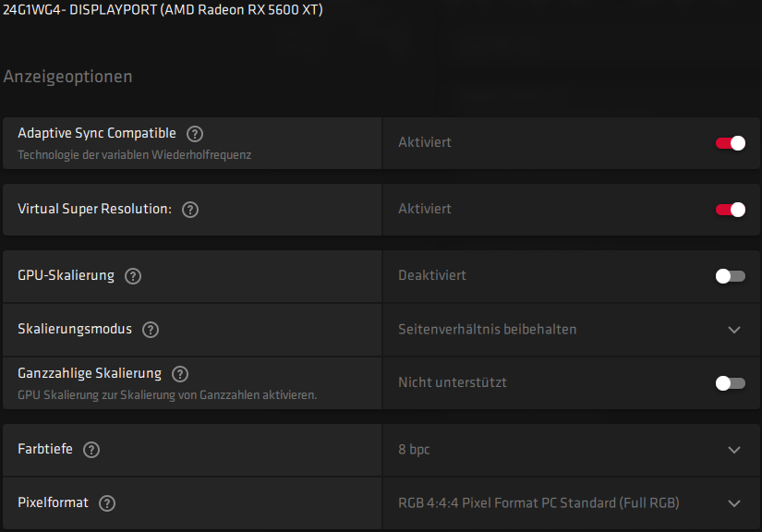762x532 pixels.
Task: Select the 24G1WG4 DisplayPort display title
Action: click(163, 9)
